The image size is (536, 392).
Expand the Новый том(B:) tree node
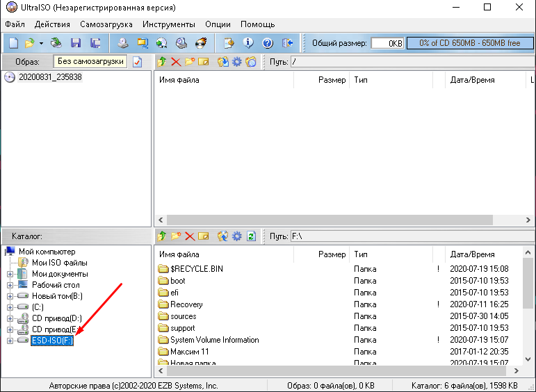[10, 296]
